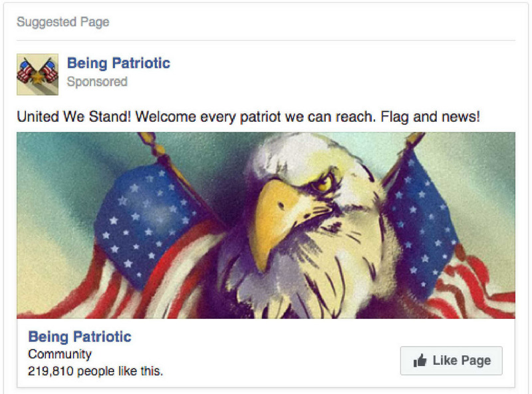Click the Like Page button
This screenshot has width=532, height=394.
(x=452, y=361)
